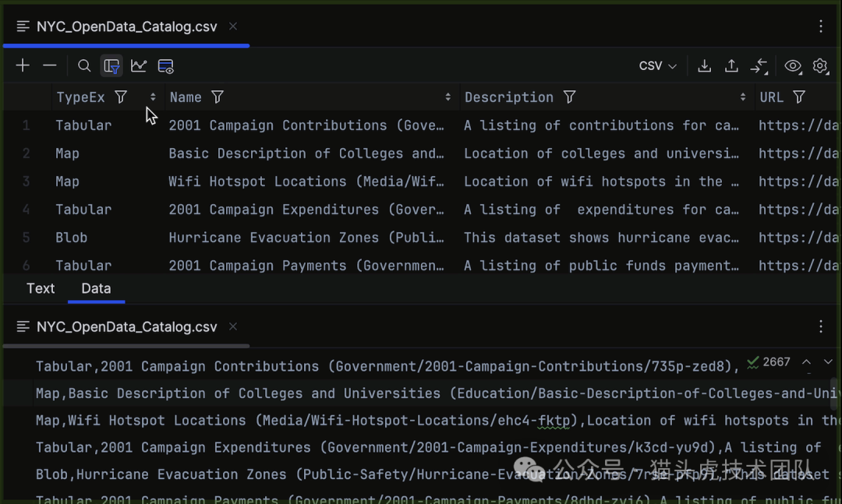Open the table settings gear icon

click(x=820, y=66)
